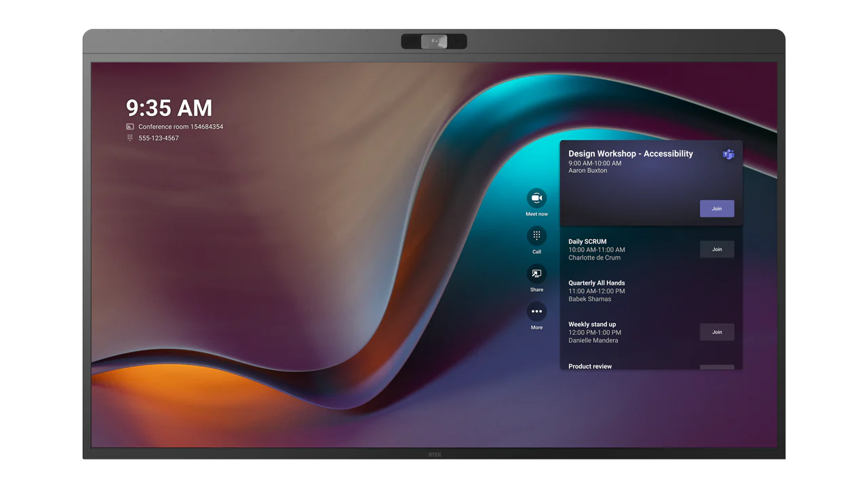Image resolution: width=868 pixels, height=488 pixels.
Task: Click the 555-123-4567 phone number
Action: [159, 138]
